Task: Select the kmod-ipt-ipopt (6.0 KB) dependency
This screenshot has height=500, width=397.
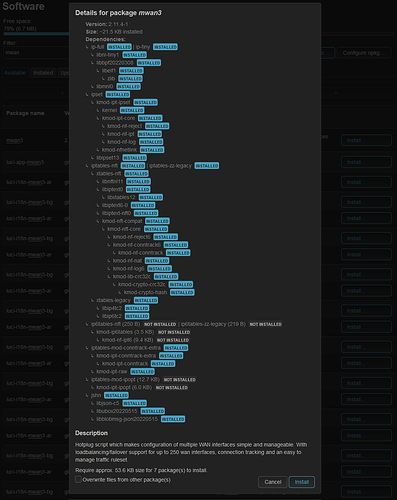Action: 124,387
